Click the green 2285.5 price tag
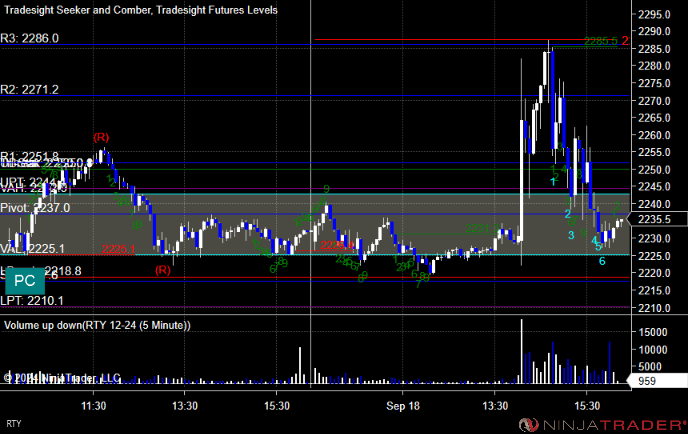This screenshot has height=434, width=688. pyautogui.click(x=601, y=41)
